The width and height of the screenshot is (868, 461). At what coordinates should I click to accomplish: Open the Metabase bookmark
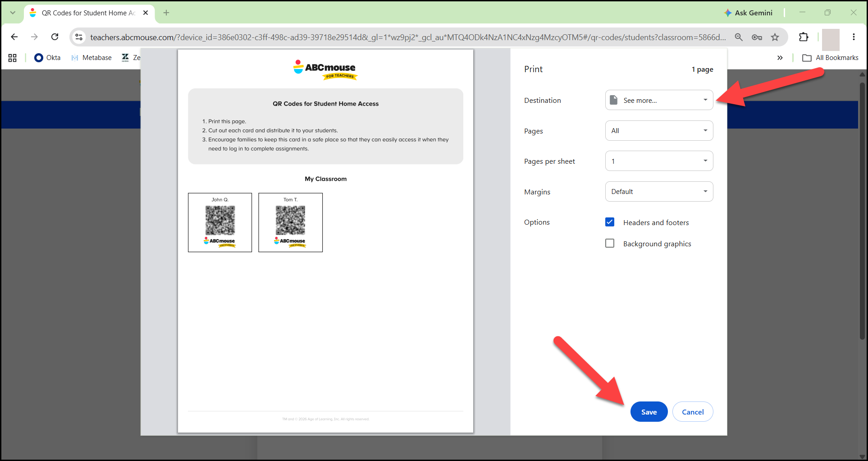(91, 58)
